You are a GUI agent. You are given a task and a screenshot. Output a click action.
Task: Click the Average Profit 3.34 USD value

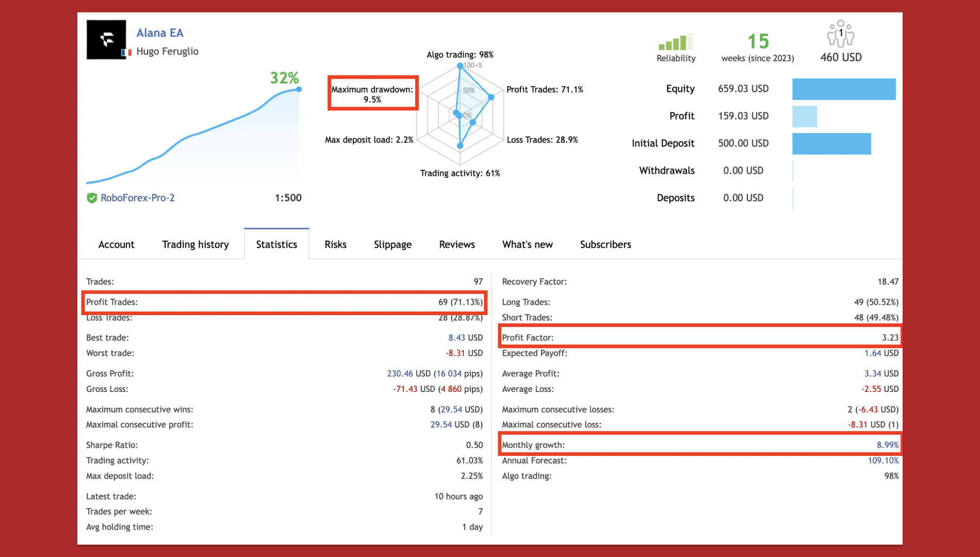click(x=881, y=373)
